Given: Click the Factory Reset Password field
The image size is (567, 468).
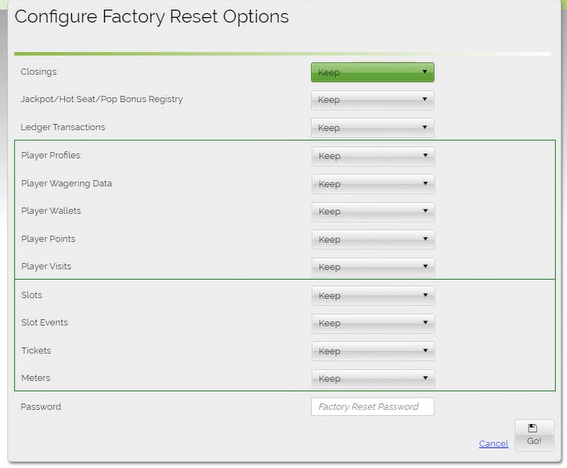Looking at the screenshot, I should (372, 407).
